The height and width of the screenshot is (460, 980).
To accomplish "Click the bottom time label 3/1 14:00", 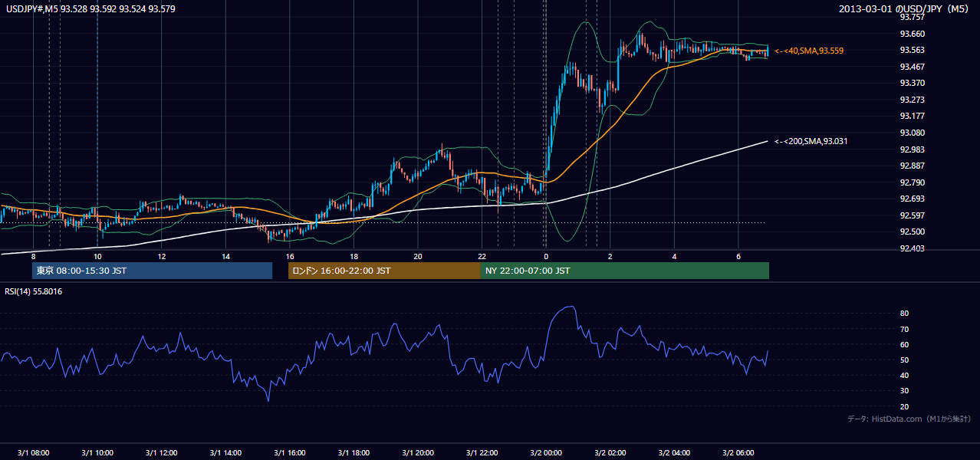I will point(225,452).
